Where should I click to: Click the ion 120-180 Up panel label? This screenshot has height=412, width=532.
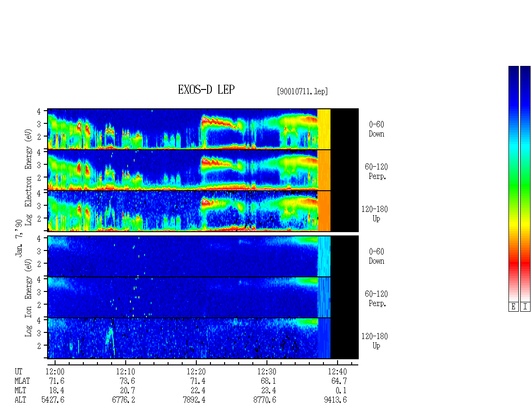pyautogui.click(x=375, y=341)
